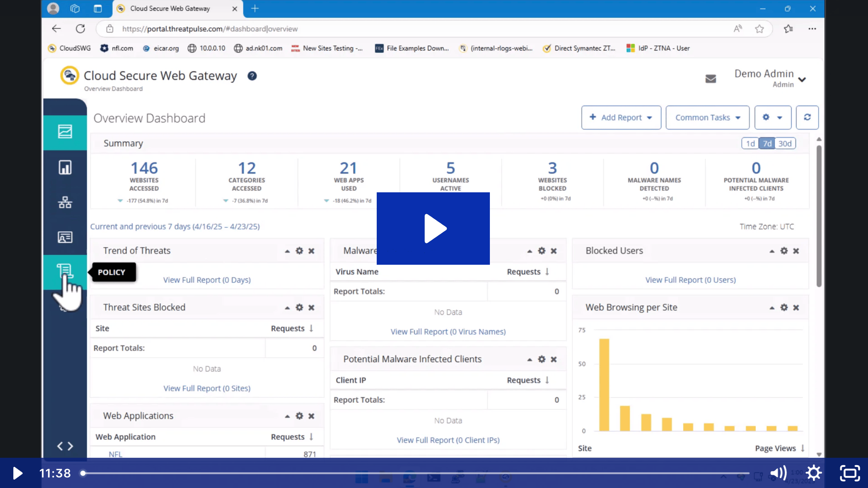The image size is (868, 488).
Task: Open the CloudSWG bookmark
Action: (x=70, y=48)
